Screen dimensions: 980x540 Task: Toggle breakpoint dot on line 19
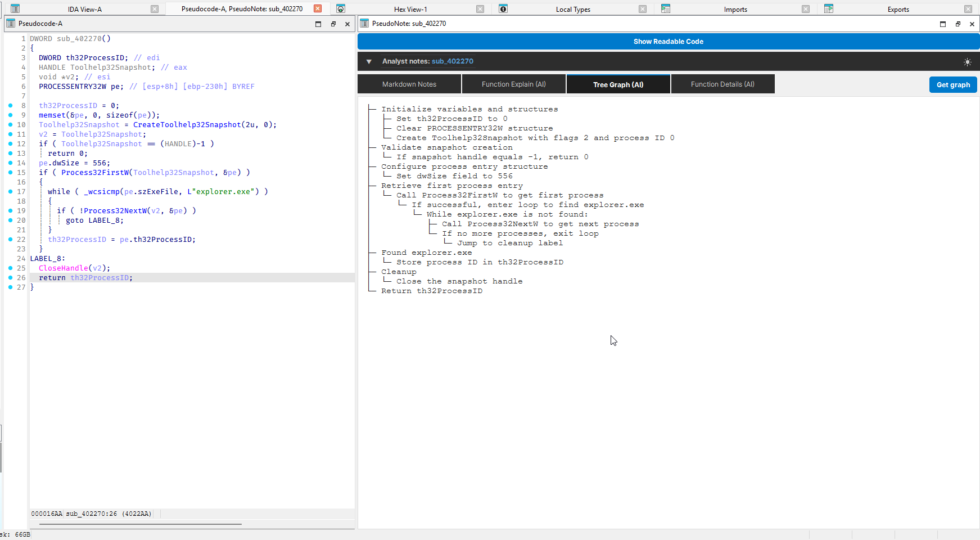[10, 210]
